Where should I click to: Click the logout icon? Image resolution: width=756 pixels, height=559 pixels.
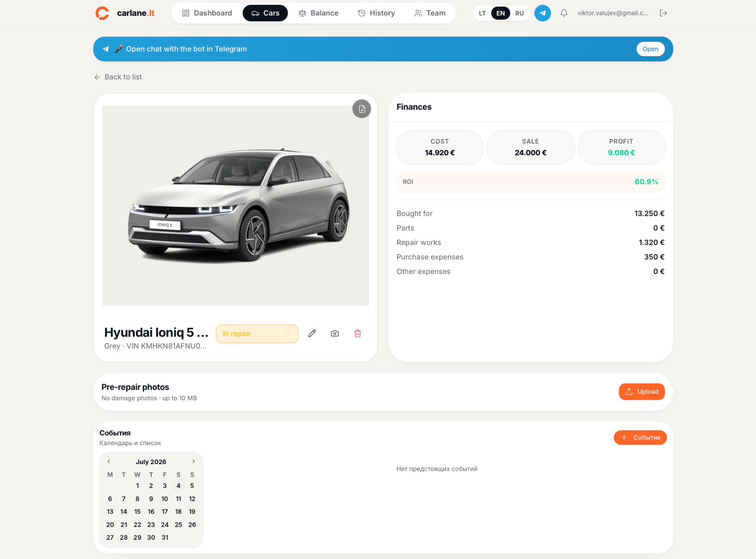(663, 13)
